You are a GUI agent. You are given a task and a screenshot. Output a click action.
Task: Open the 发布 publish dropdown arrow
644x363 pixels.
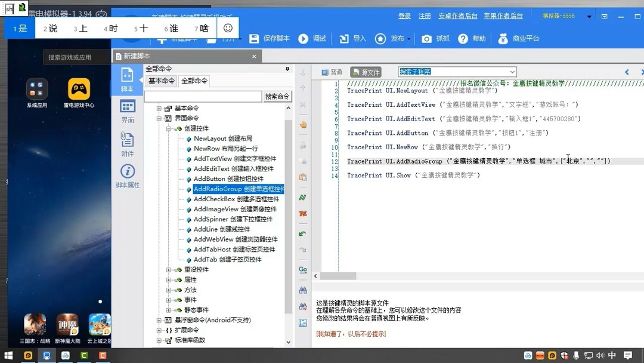click(407, 38)
